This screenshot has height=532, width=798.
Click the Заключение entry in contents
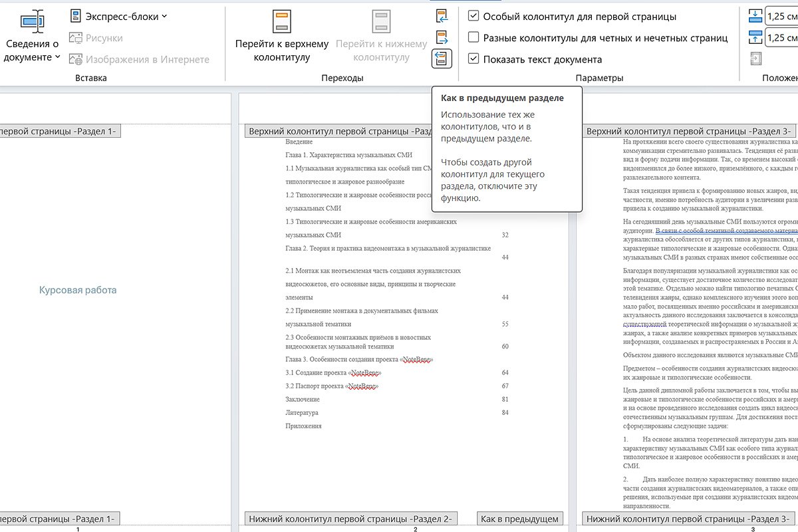click(303, 399)
